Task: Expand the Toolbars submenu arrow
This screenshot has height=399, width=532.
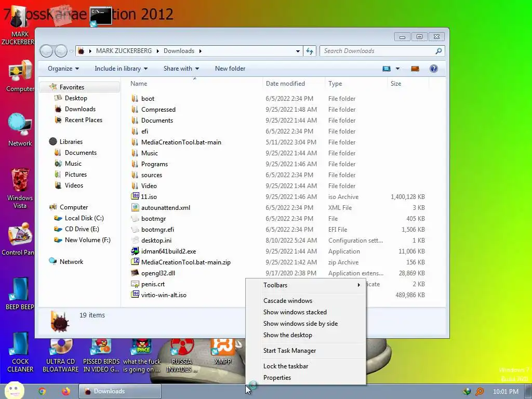Action: [358, 285]
